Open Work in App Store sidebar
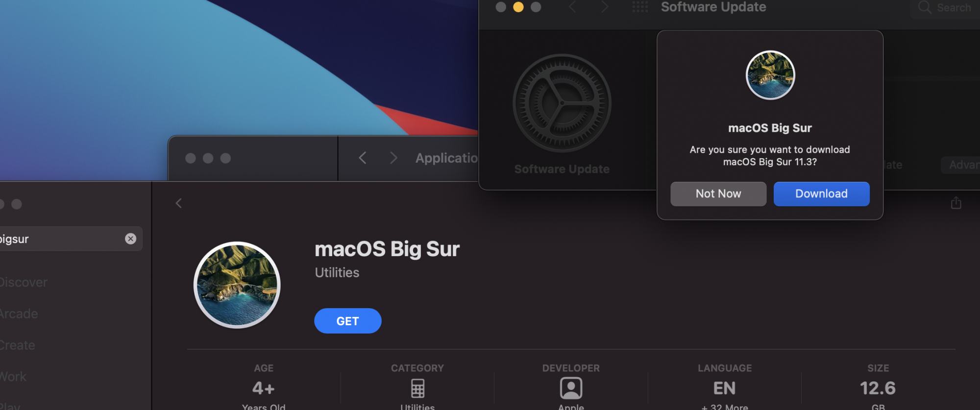The width and height of the screenshot is (980, 410). point(13,377)
